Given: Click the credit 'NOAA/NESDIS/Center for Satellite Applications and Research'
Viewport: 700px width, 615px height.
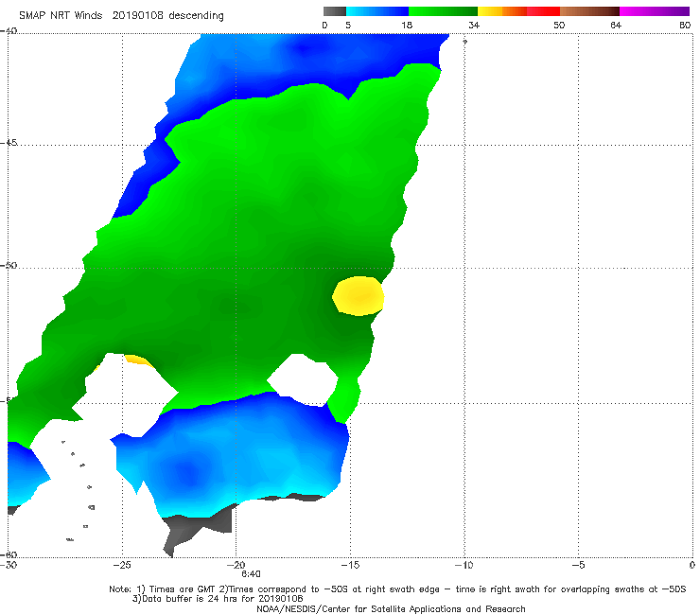Looking at the screenshot, I should point(391,608).
